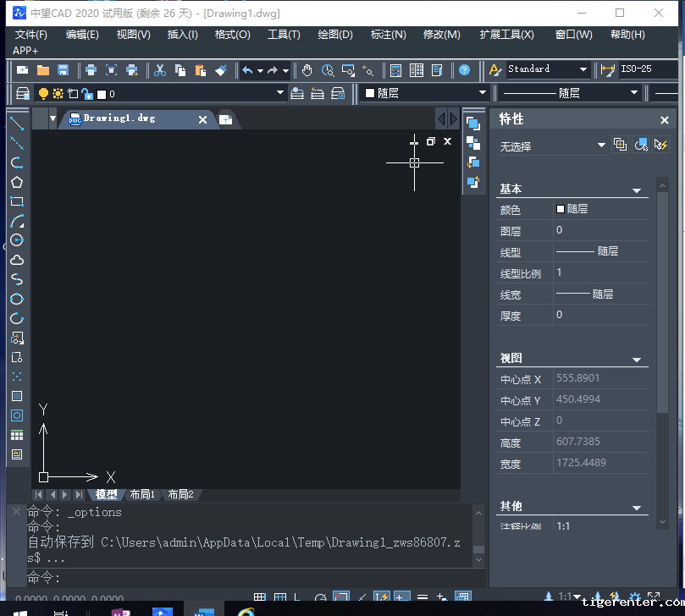Switch to the 布局1 layout tab
The width and height of the screenshot is (685, 616).
141,494
